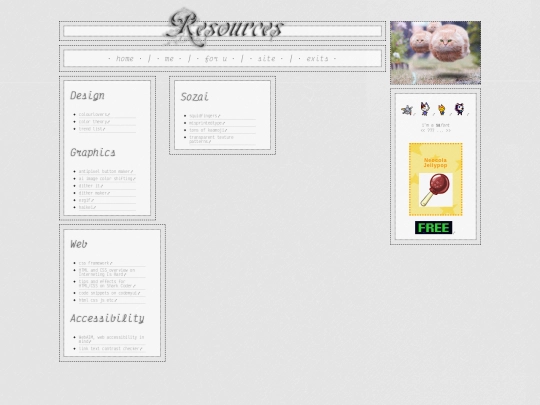Viewport: 540px width, 405px height.
Task: Open the link text contrast checker
Action: 110,349
